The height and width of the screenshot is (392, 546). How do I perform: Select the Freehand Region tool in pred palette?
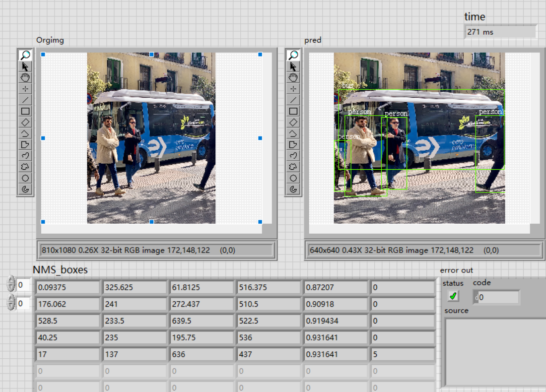coord(293,167)
